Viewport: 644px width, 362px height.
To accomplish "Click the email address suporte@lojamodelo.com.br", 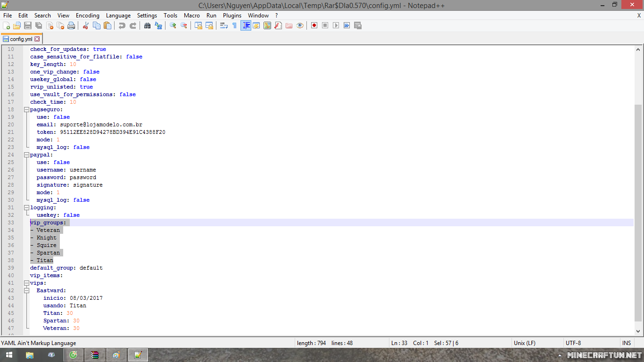I will [x=101, y=124].
